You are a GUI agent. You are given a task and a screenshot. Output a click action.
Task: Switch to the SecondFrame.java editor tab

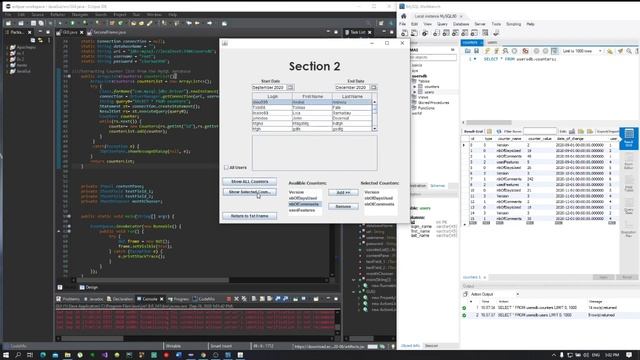click(x=107, y=32)
